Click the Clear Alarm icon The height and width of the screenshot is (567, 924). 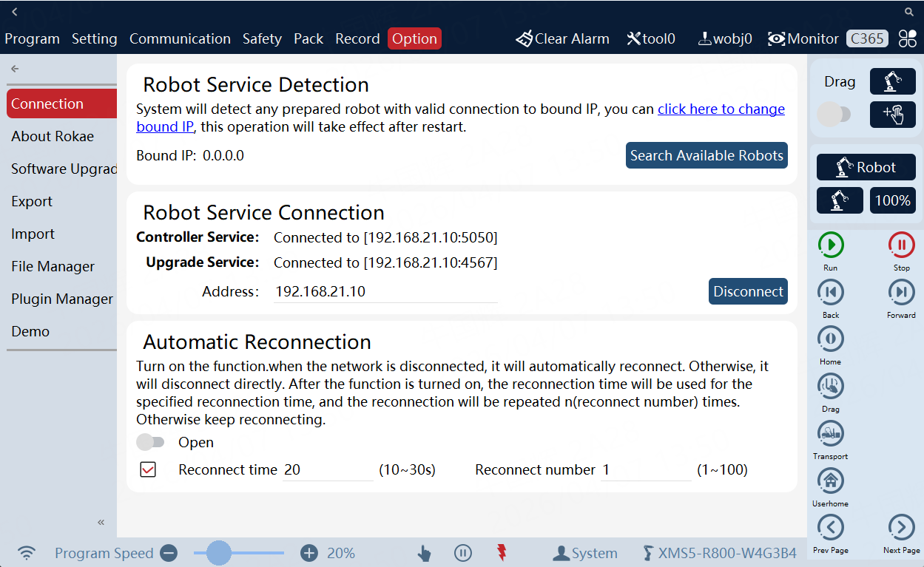(525, 39)
